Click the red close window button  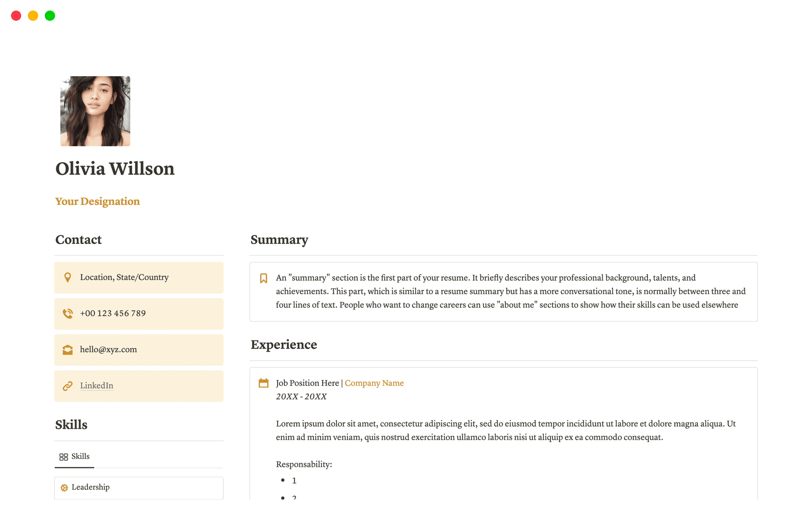[x=16, y=16]
